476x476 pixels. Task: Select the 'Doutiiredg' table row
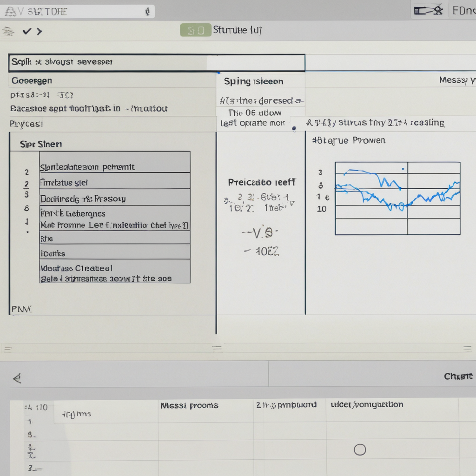pyautogui.click(x=115, y=197)
